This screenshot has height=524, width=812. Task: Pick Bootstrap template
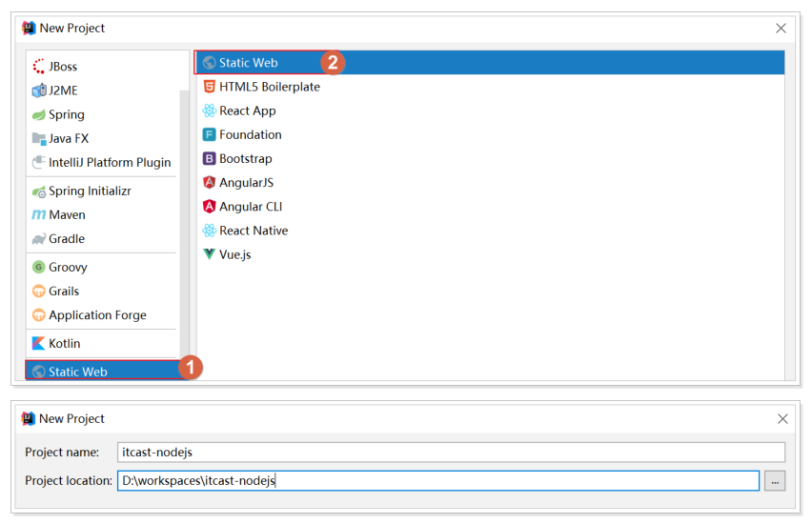coord(489,158)
